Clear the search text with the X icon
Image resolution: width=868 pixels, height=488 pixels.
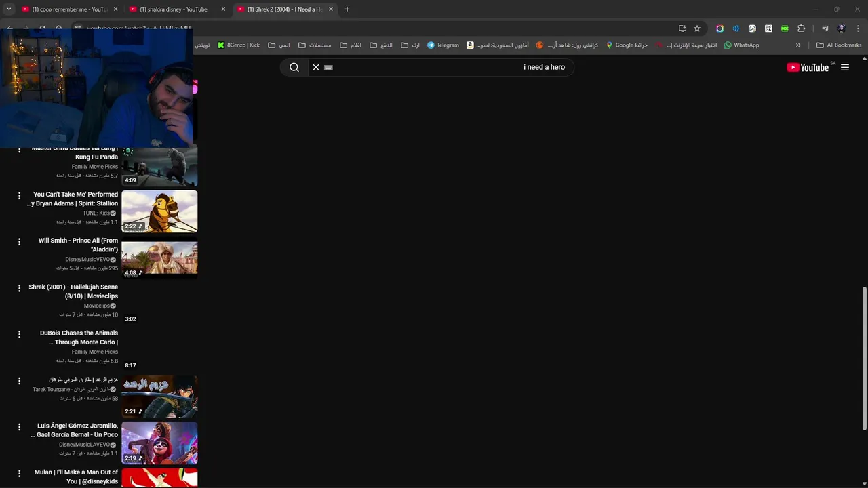[x=315, y=67]
